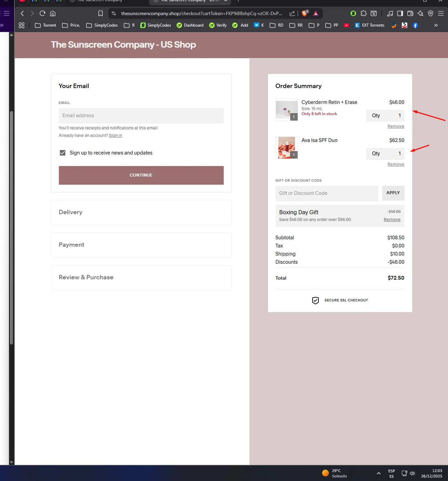This screenshot has height=481, width=448.
Task: Open the Brave Wallet icon
Action: pos(410,13)
